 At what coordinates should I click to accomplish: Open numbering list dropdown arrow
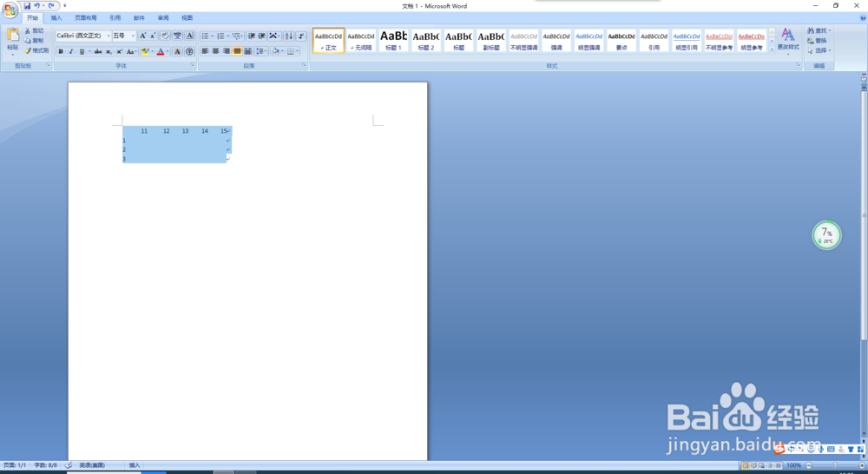click(x=228, y=36)
